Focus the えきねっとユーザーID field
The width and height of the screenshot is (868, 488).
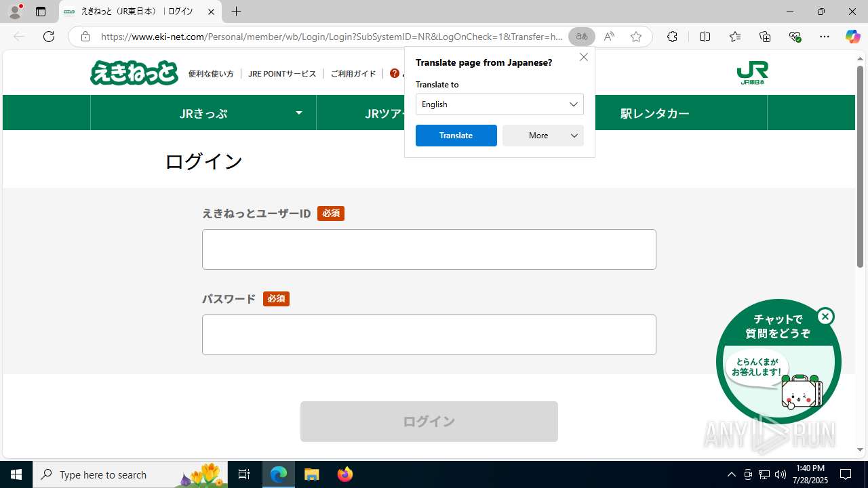(x=429, y=249)
